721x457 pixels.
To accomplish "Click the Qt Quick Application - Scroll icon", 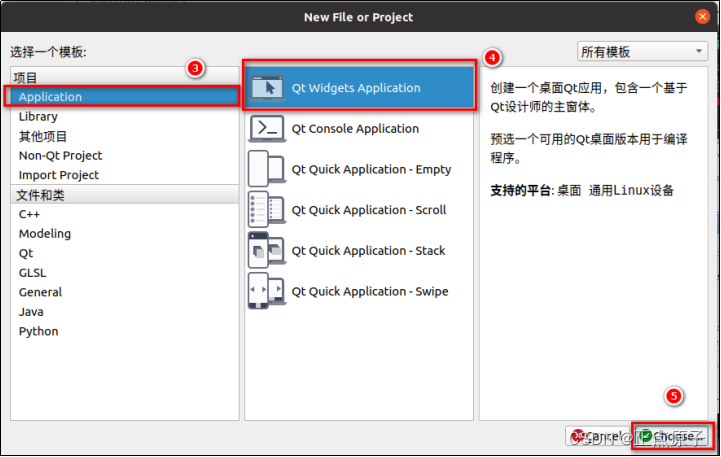I will pos(267,210).
